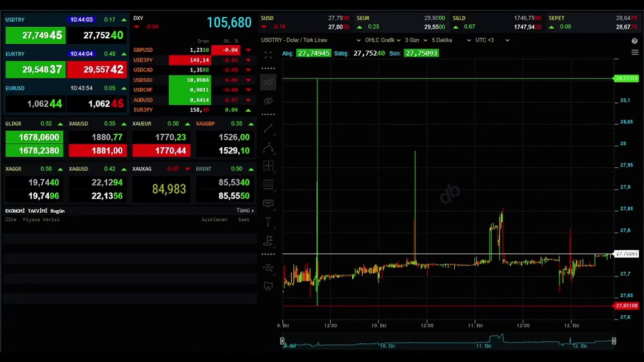Open the 3 Gün range dropdown

pos(416,40)
